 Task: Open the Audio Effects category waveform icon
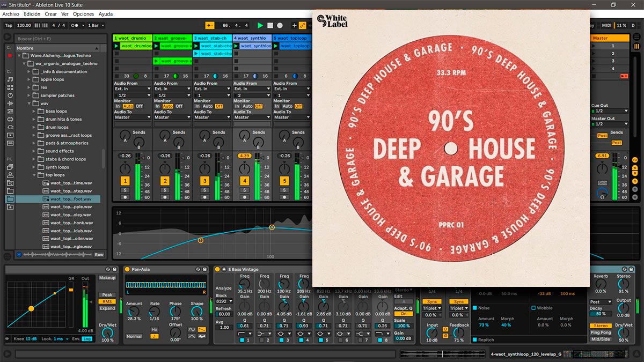[x=10, y=103]
